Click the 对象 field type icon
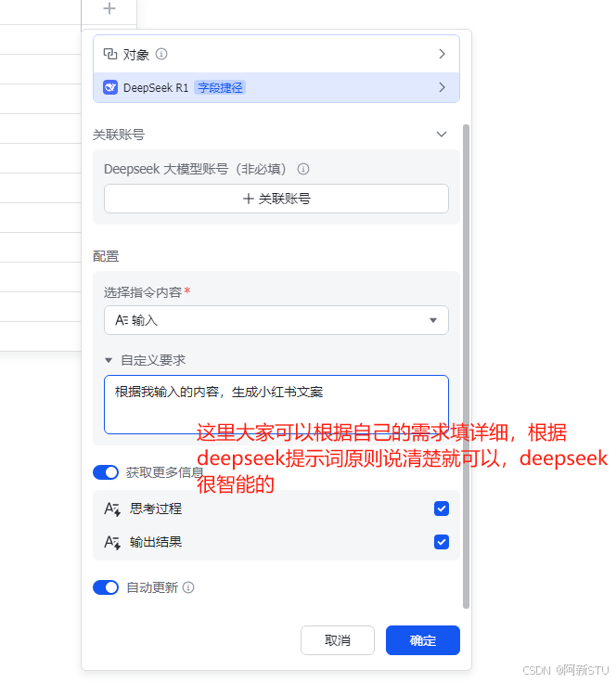616x683 pixels. point(110,54)
